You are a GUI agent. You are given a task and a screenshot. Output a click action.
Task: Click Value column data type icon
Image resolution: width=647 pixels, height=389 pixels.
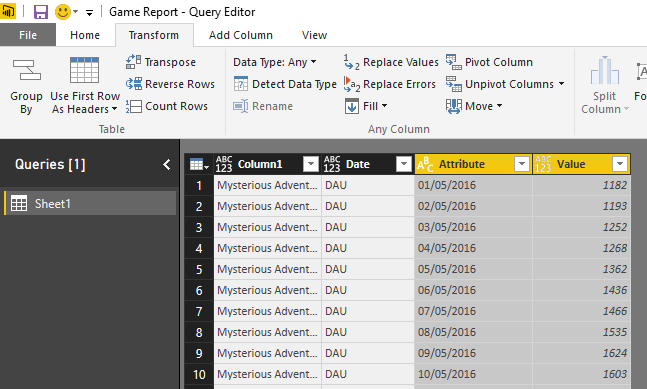click(543, 164)
